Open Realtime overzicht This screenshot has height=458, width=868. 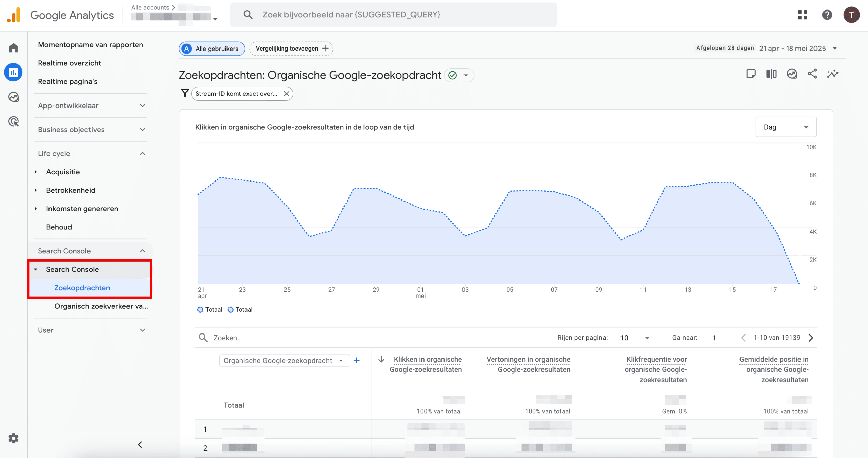(70, 63)
